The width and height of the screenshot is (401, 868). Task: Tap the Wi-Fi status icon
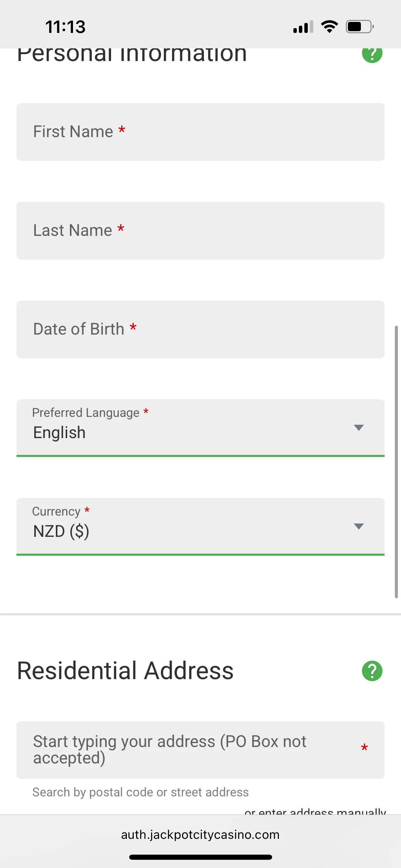coord(329,26)
